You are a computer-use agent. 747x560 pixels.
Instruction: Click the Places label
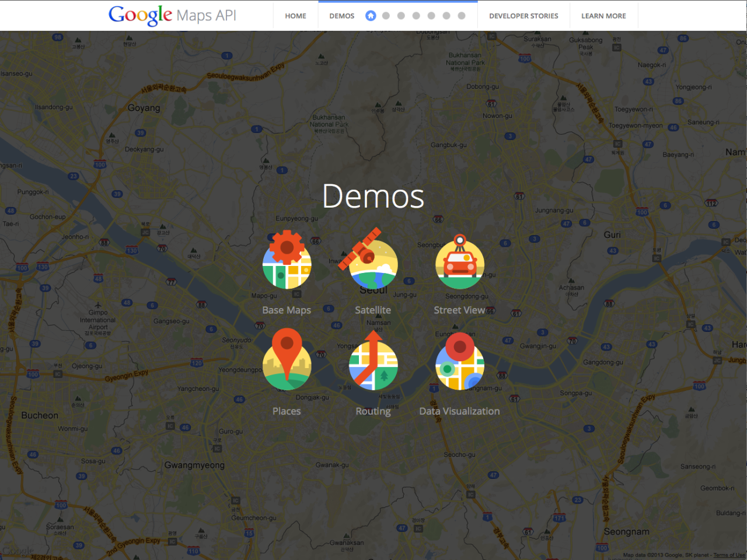tap(287, 411)
